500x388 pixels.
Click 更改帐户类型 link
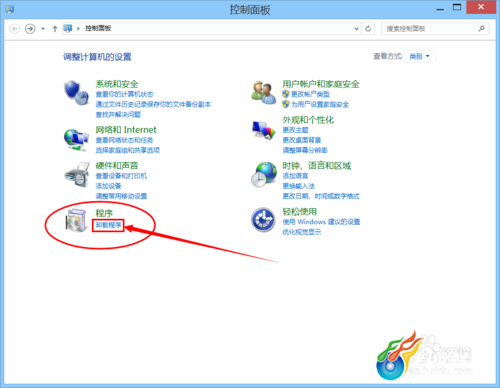[x=310, y=94]
